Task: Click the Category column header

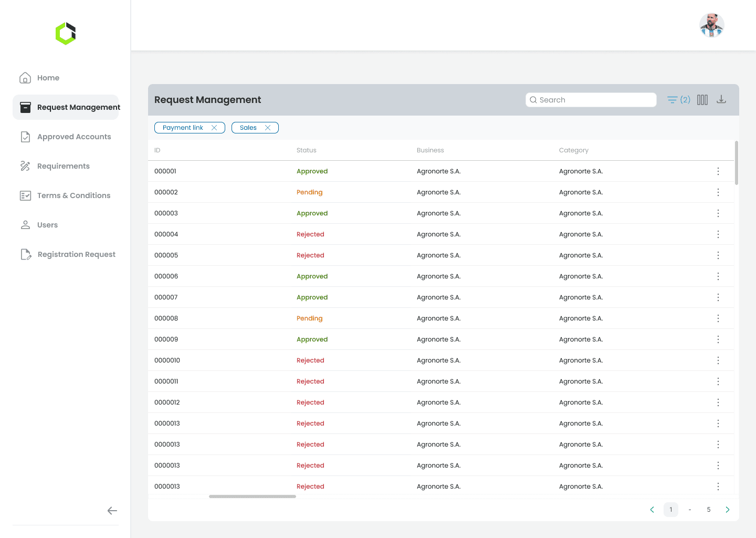Action: pyautogui.click(x=574, y=150)
